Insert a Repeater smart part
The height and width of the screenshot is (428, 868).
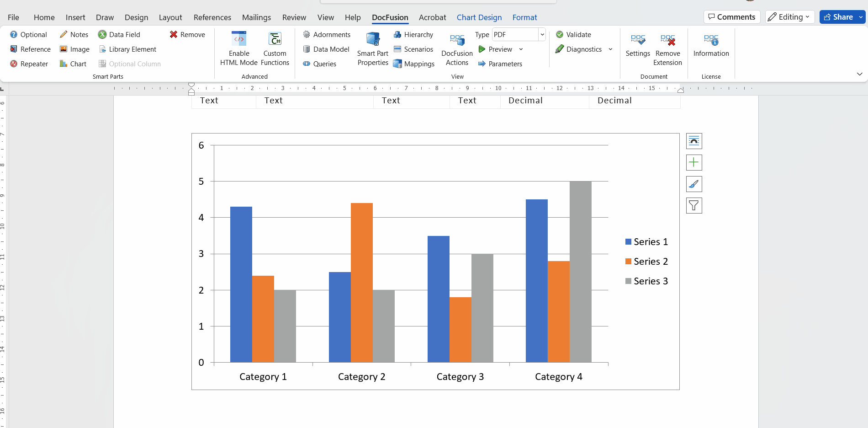click(29, 64)
